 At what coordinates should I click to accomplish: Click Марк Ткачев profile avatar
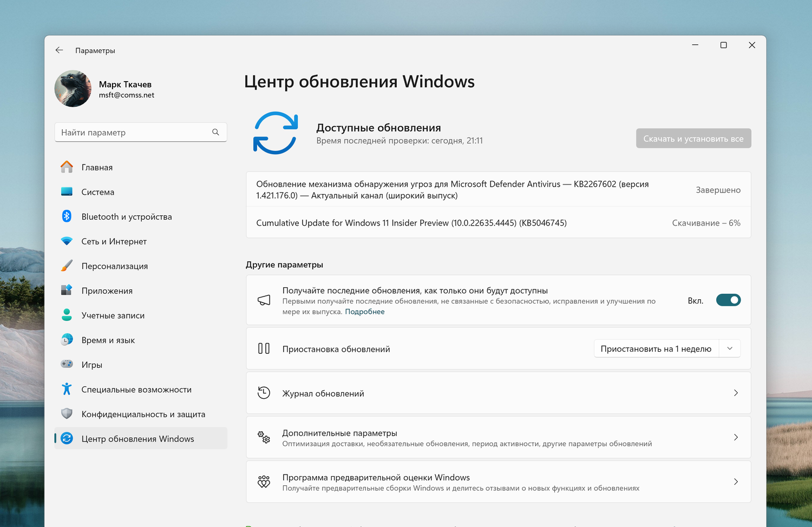(73, 89)
